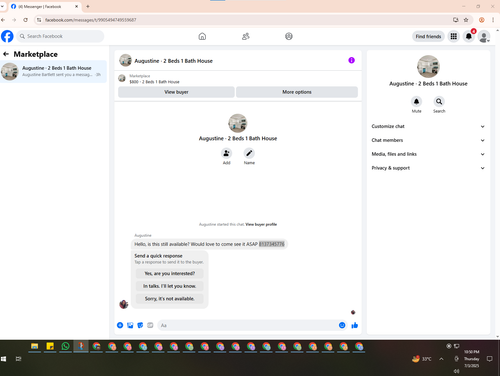Click the Name pencil edit icon

249,153
